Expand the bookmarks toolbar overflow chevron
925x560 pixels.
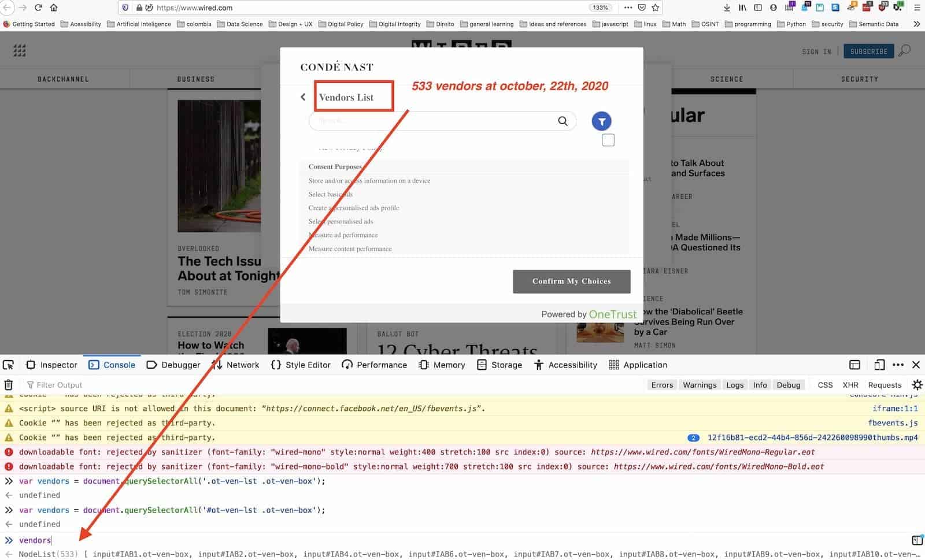click(x=916, y=24)
